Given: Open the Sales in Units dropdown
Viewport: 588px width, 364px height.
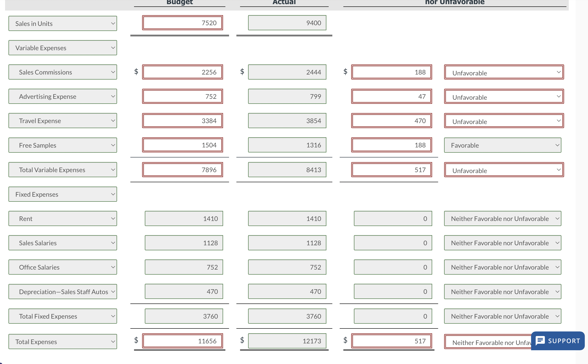Looking at the screenshot, I should (63, 24).
